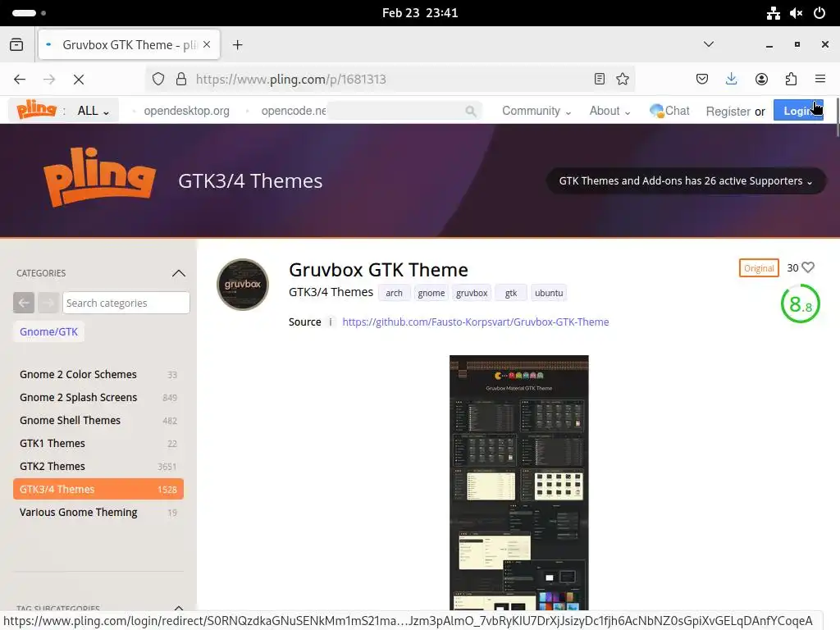
Task: Click the source info icon
Action: [331, 322]
